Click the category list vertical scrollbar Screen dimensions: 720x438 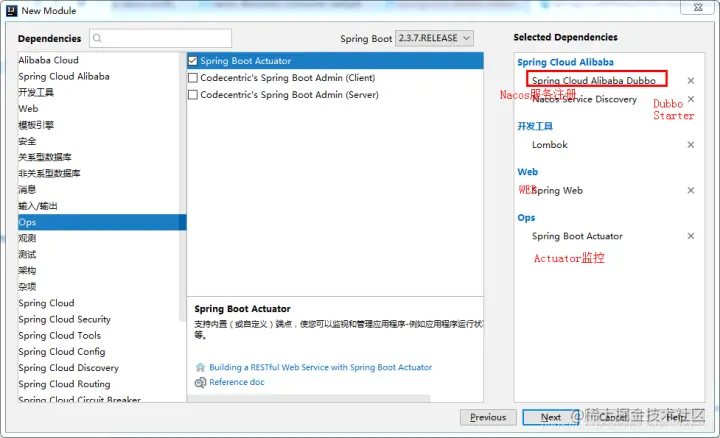[x=182, y=186]
